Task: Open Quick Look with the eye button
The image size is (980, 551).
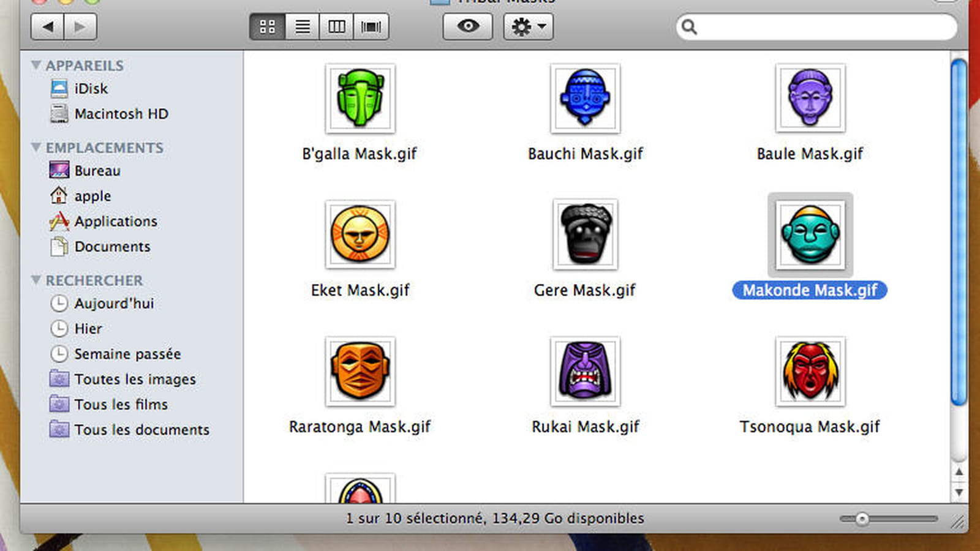Action: [468, 27]
